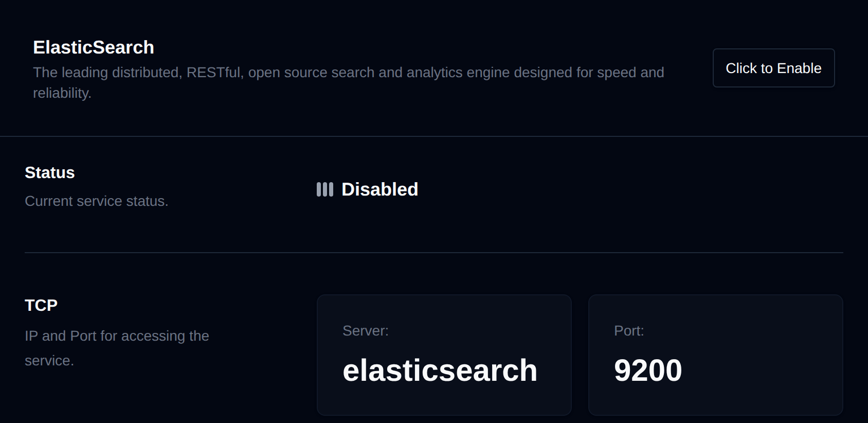The image size is (868, 423).
Task: Click the IP and Port description text
Action: 117,348
